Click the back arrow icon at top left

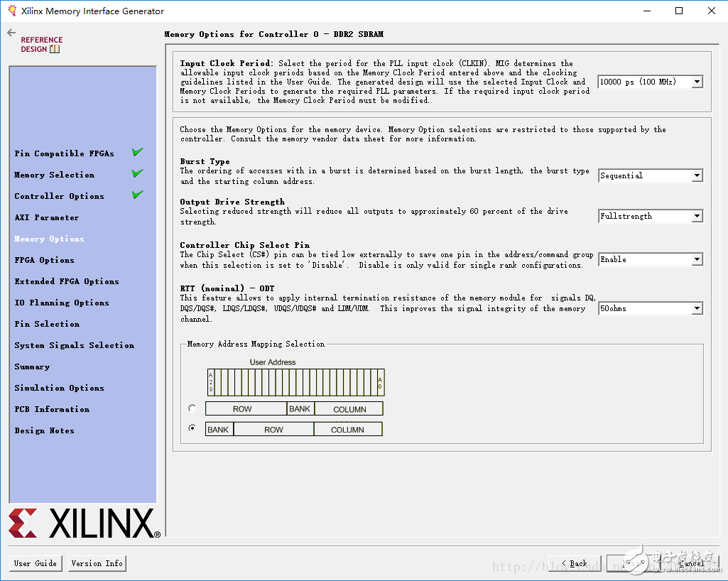click(11, 33)
